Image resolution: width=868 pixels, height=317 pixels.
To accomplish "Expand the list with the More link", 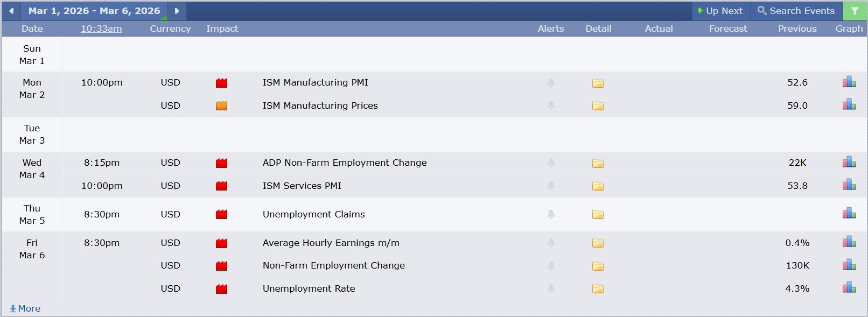I will coord(25,308).
